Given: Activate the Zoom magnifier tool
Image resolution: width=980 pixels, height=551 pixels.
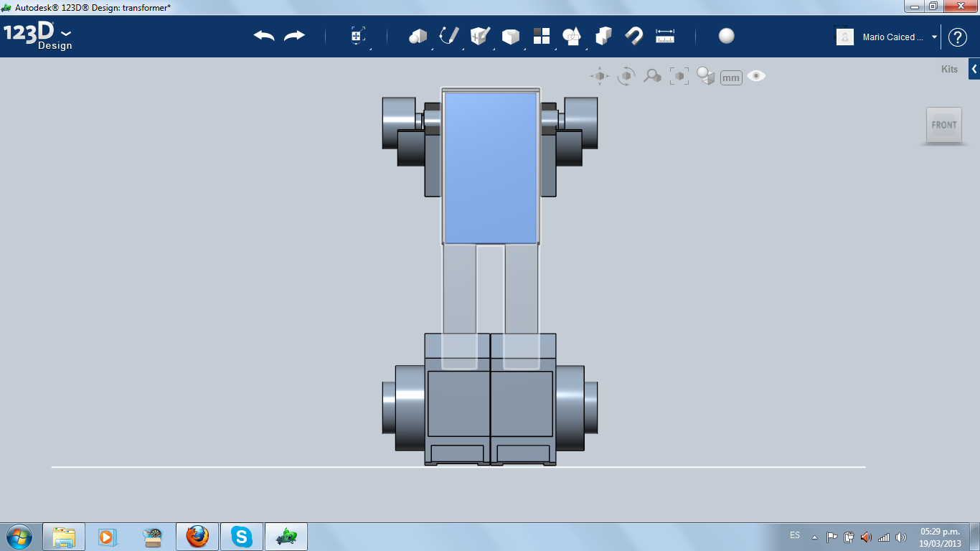Looking at the screenshot, I should pyautogui.click(x=652, y=76).
